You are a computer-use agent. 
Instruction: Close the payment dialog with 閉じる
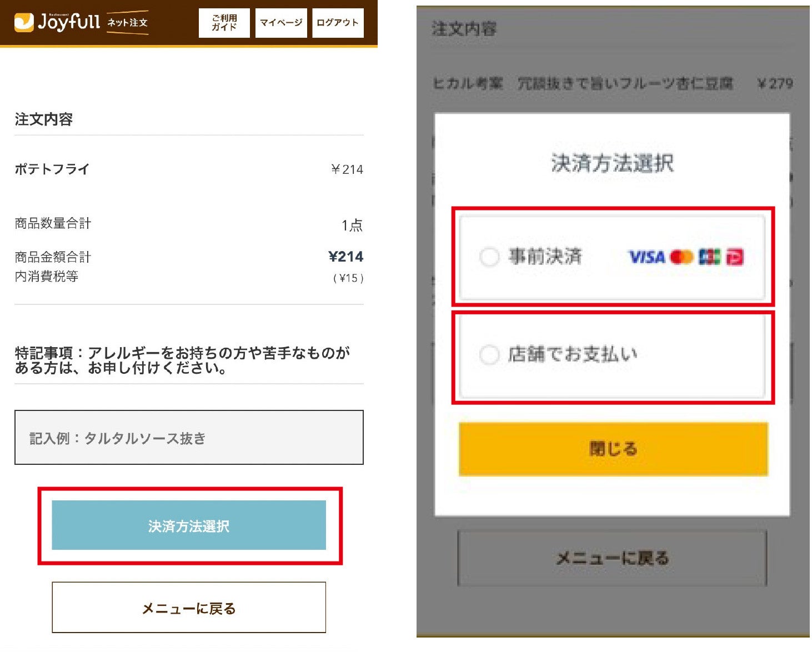point(613,449)
